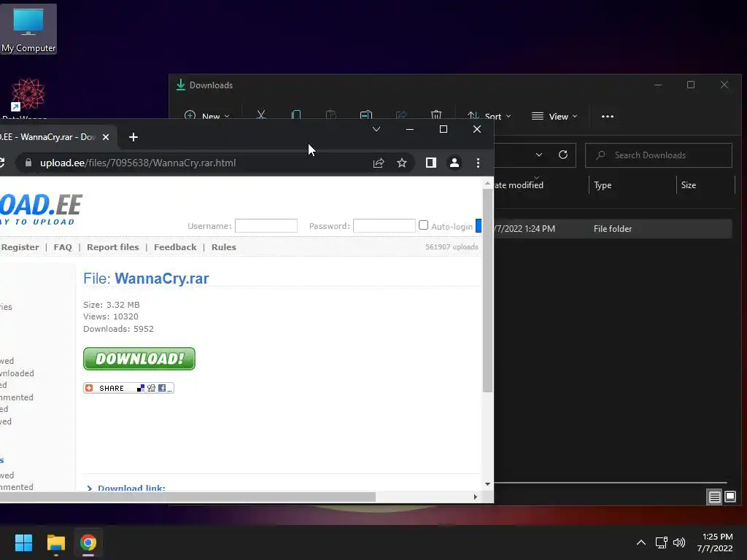The height and width of the screenshot is (560, 747).
Task: Sort by Size column header
Action: 689,185
